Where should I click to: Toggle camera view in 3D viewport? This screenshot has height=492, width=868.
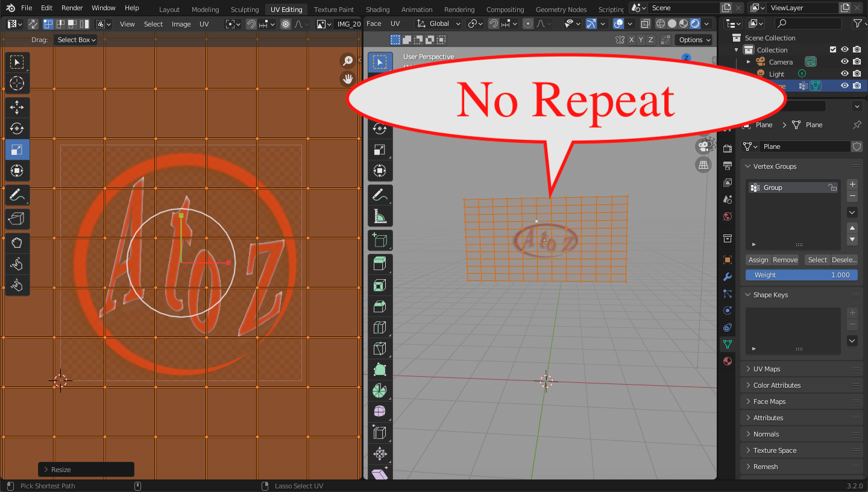click(703, 146)
